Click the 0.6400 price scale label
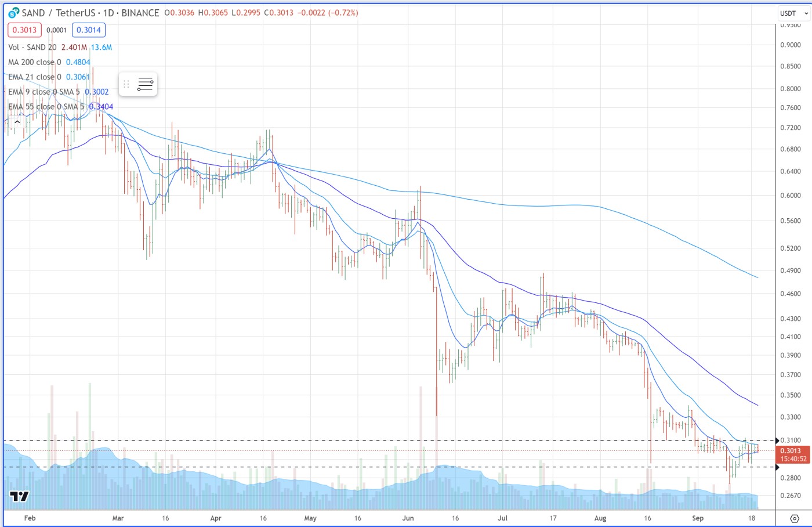The width and height of the screenshot is (812, 527). 791,171
